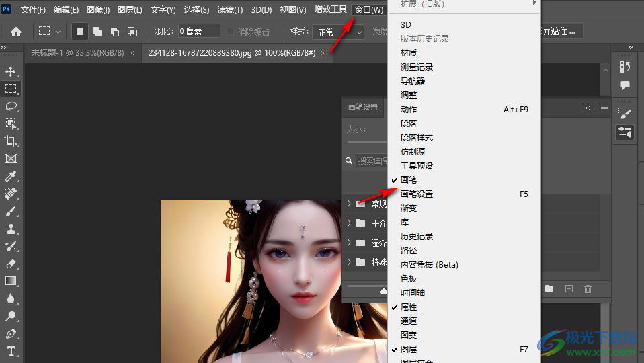This screenshot has height=363, width=644.
Task: Select the Rectangular Marquee tool
Action: tap(11, 89)
